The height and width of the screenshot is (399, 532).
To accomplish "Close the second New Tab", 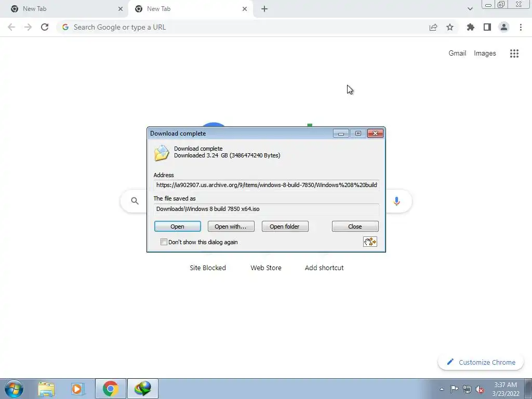I will pos(245,9).
